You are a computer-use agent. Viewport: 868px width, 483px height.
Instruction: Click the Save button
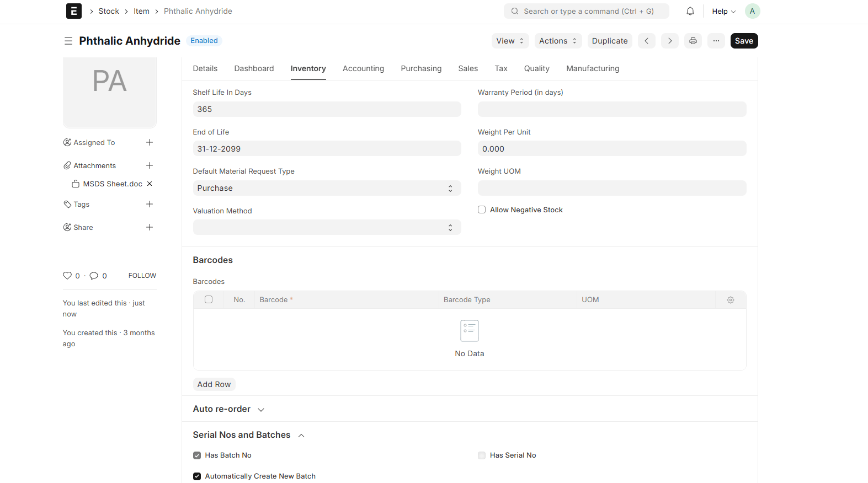click(744, 41)
